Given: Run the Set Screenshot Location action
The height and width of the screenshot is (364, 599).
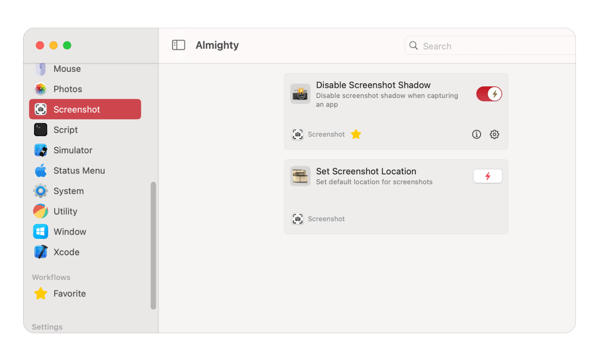Looking at the screenshot, I should tap(488, 176).
